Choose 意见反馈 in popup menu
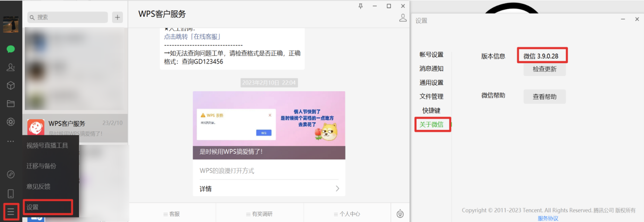This screenshot has width=644, height=222. point(38,186)
